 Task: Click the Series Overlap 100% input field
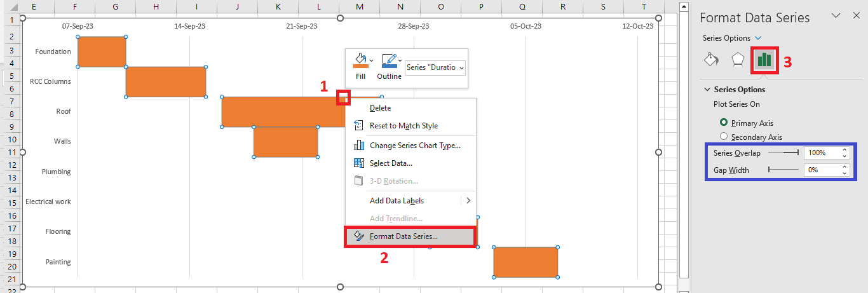coord(822,153)
